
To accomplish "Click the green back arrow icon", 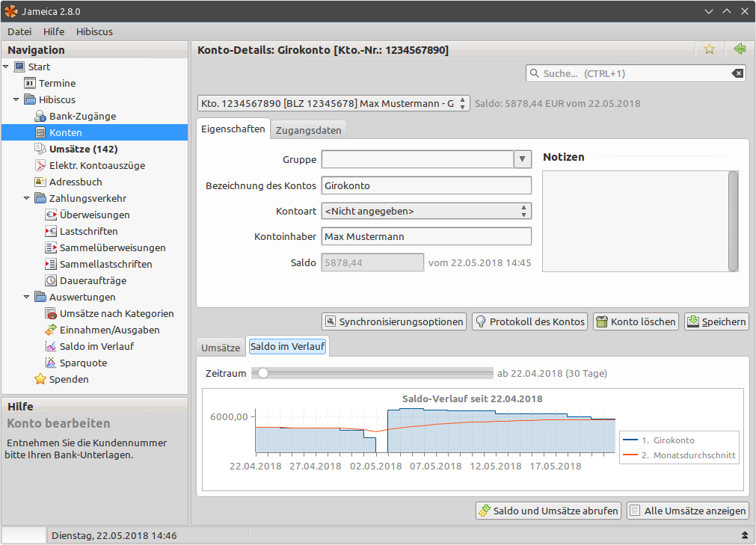I will click(740, 49).
